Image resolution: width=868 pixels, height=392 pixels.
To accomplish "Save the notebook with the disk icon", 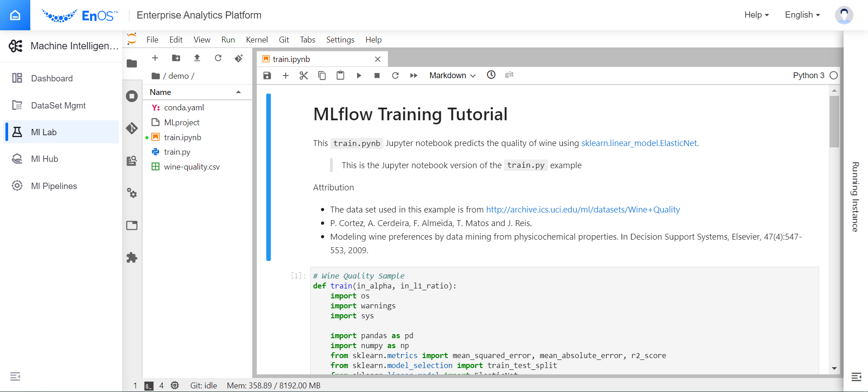I will click(267, 76).
